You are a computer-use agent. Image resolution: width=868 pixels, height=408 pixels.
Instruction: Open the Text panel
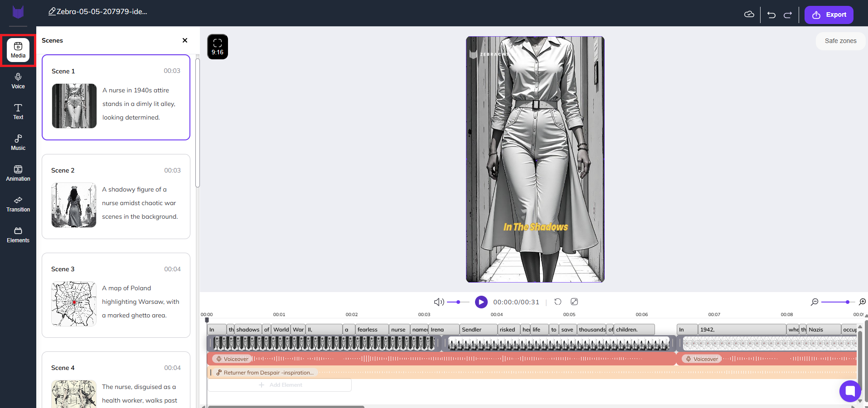click(x=18, y=112)
